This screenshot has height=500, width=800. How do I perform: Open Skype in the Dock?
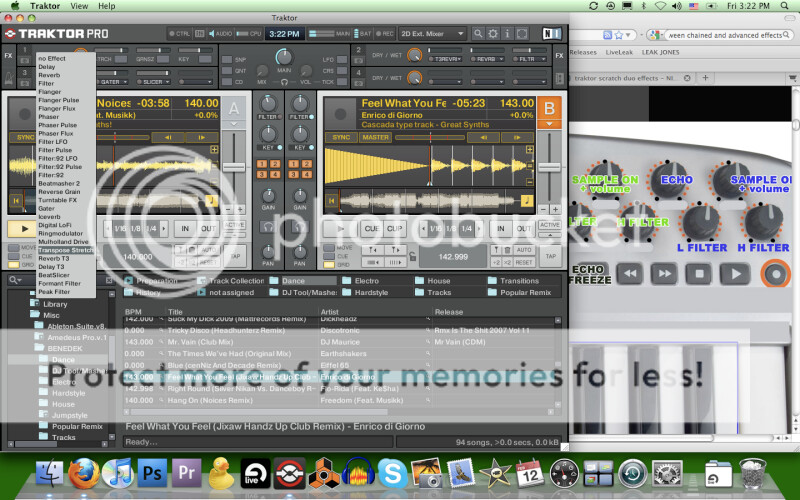point(393,473)
